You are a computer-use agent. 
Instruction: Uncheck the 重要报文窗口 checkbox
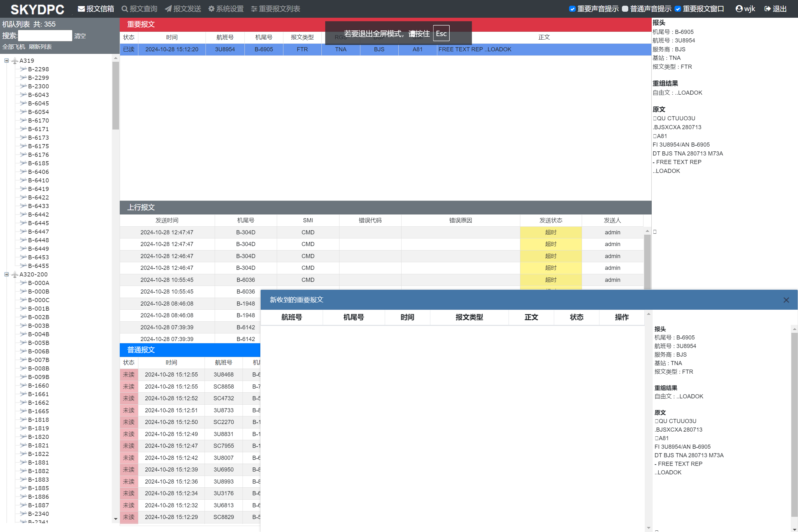tap(678, 9)
